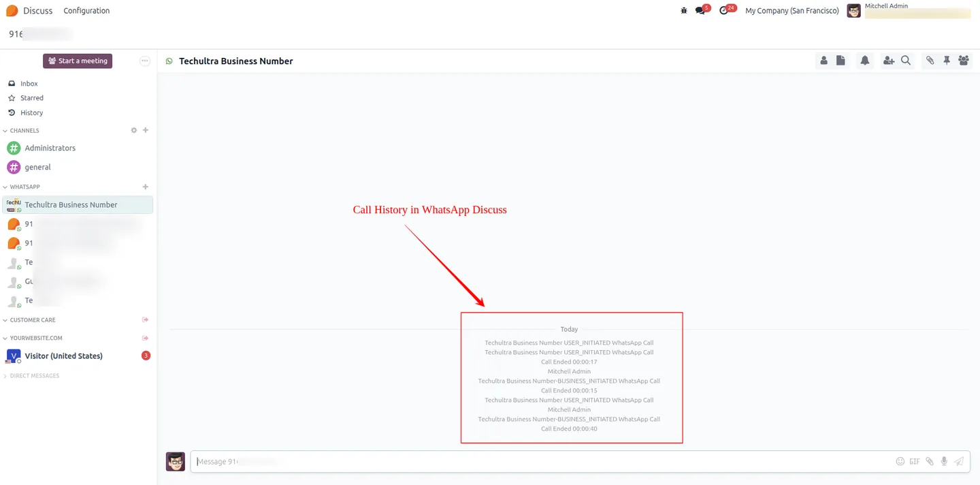
Task: Go to the Inbox mailbox
Action: click(29, 83)
